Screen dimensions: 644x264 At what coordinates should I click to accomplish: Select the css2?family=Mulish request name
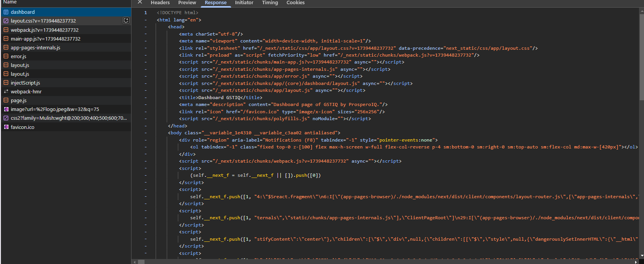click(x=69, y=118)
